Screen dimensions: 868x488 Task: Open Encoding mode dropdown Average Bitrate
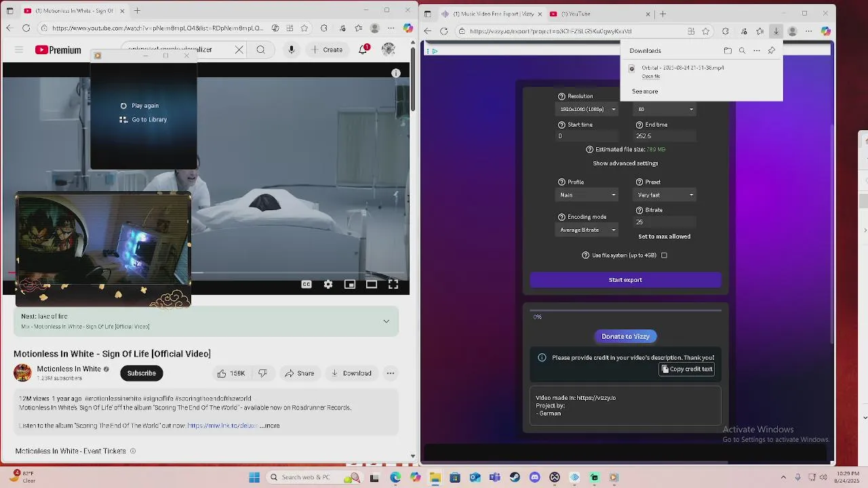pos(587,230)
